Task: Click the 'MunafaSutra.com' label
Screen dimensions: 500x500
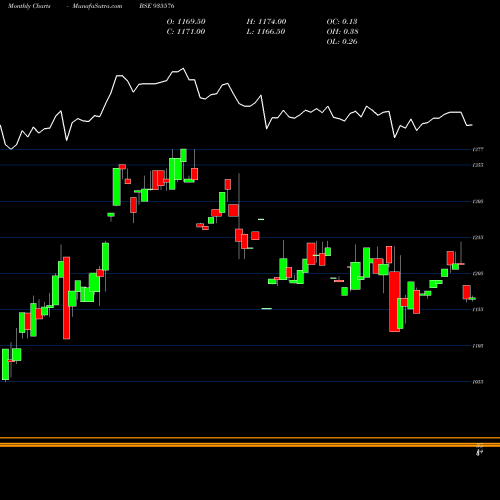Action: 97,6
